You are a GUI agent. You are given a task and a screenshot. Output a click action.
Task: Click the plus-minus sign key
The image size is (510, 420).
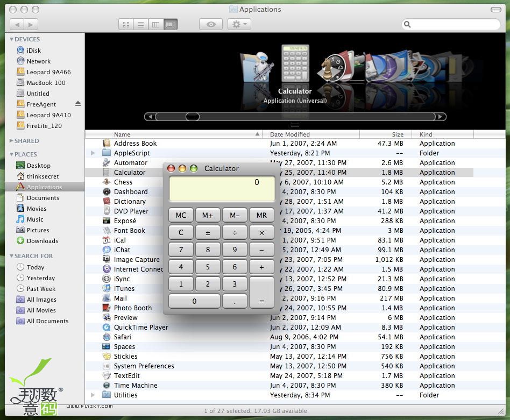[208, 232]
